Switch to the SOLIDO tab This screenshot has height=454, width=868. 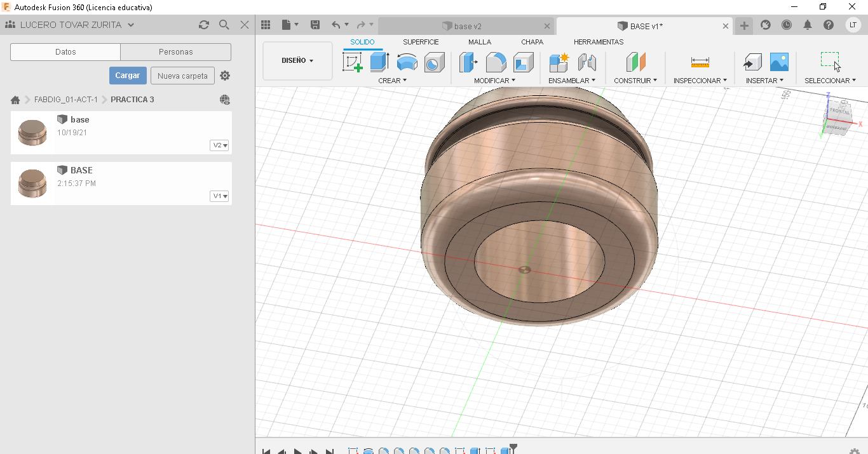click(362, 42)
